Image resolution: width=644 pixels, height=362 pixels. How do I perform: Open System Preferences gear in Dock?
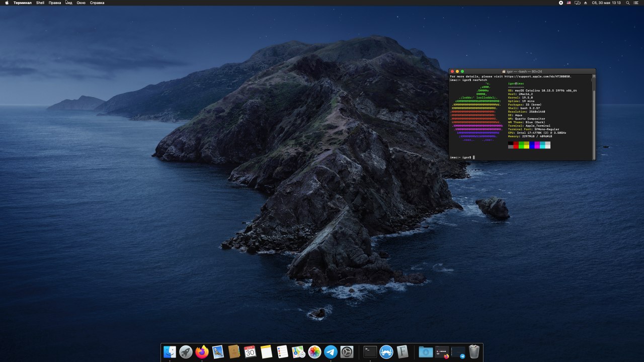pos(347,352)
